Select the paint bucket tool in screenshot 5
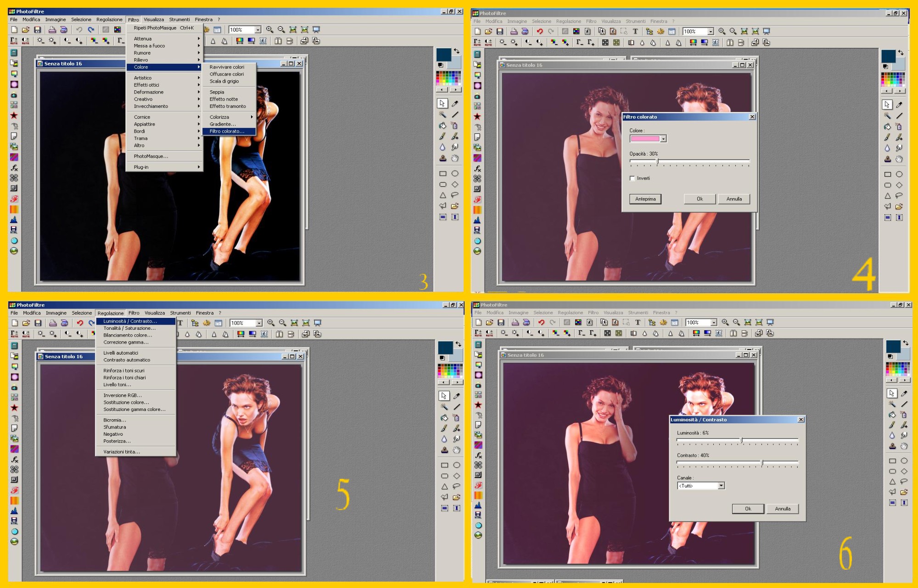 [444, 418]
